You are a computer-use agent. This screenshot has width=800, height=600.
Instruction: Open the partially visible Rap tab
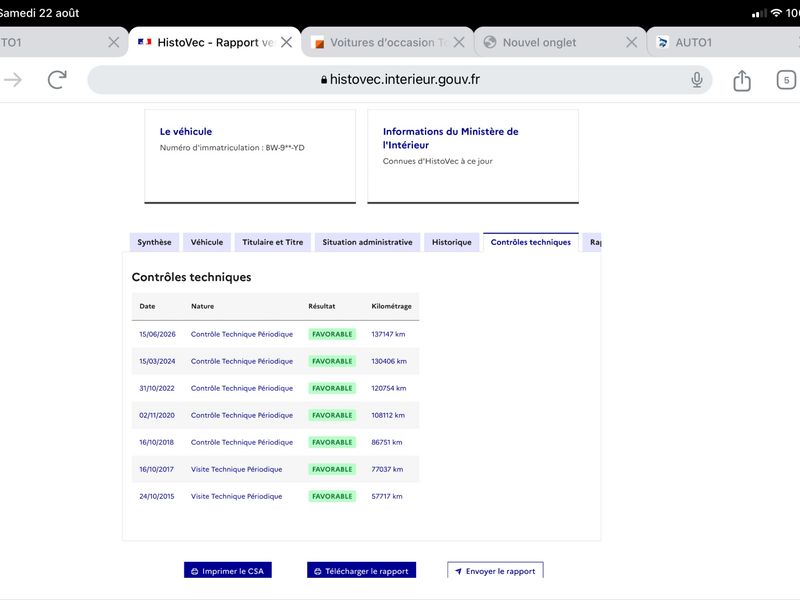593,242
